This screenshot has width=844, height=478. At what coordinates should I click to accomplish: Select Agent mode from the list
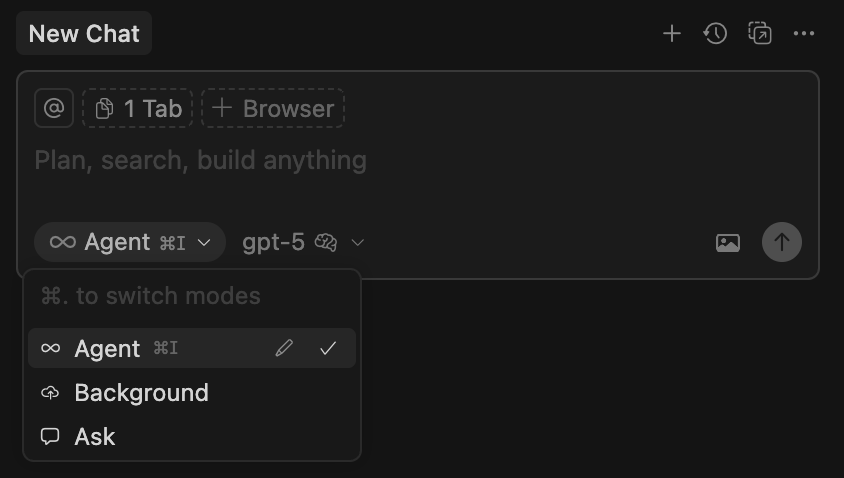point(107,348)
